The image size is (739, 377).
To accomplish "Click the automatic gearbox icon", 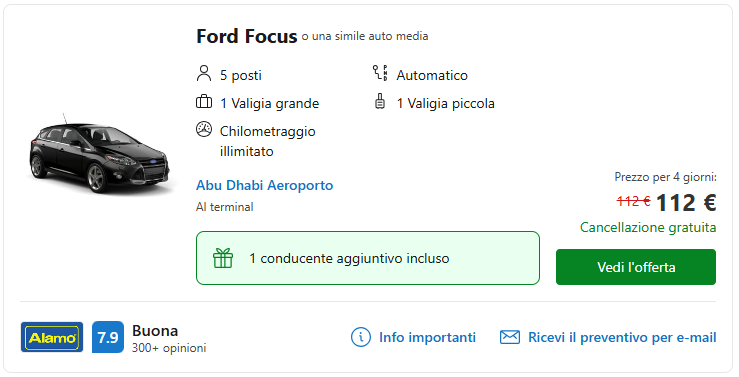I will click(x=380, y=74).
